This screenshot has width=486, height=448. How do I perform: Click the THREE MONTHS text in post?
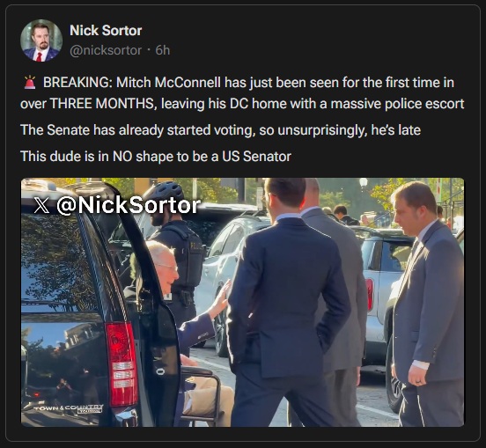[103, 104]
